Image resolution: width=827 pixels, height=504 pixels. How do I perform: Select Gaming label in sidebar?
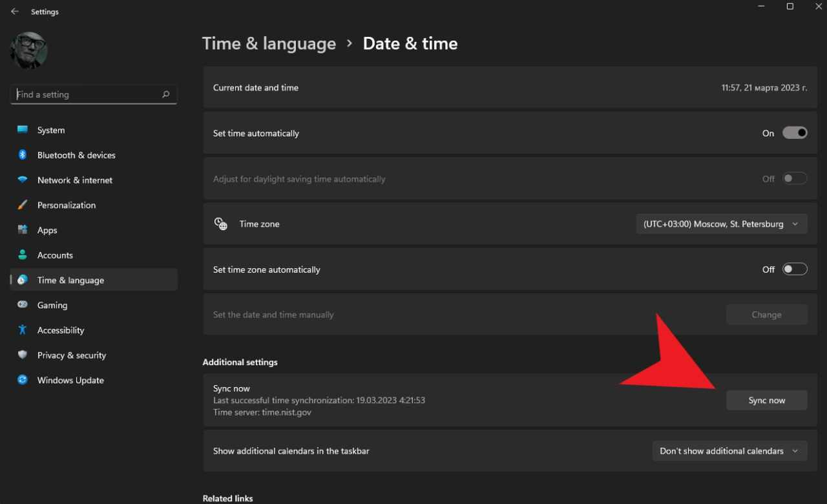click(x=52, y=305)
